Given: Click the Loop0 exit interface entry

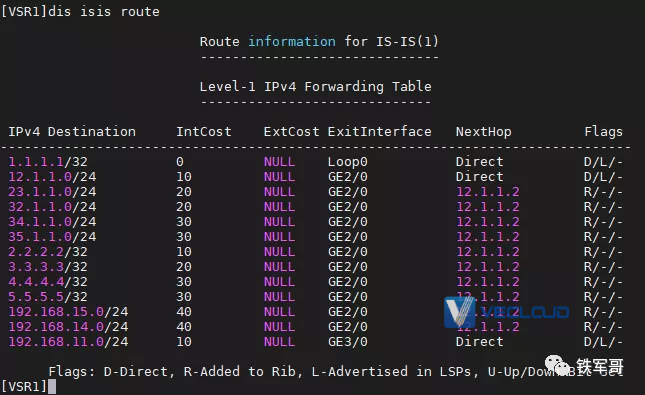Looking at the screenshot, I should [x=347, y=162].
